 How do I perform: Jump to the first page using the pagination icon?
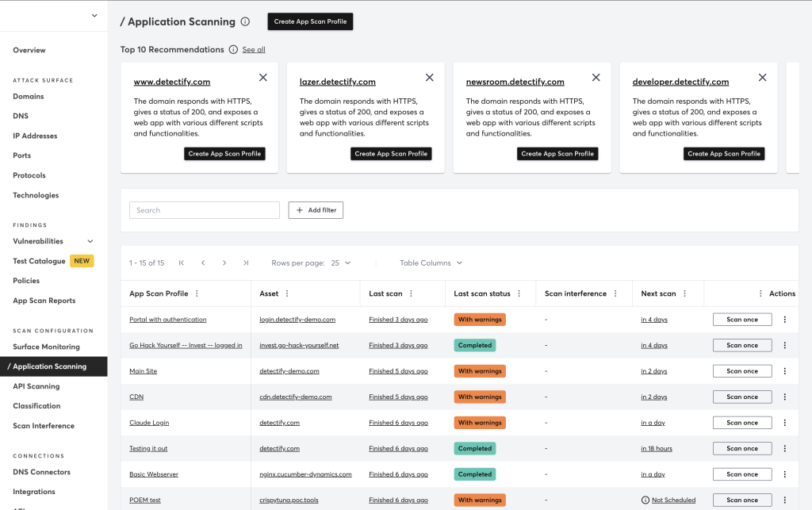181,263
